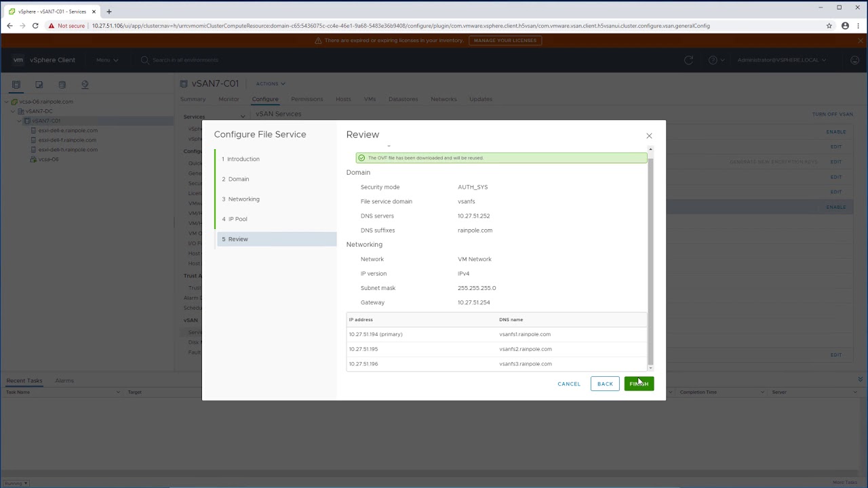Switch to the Datastores tab
Screen dimensions: 868x488
pos(403,99)
